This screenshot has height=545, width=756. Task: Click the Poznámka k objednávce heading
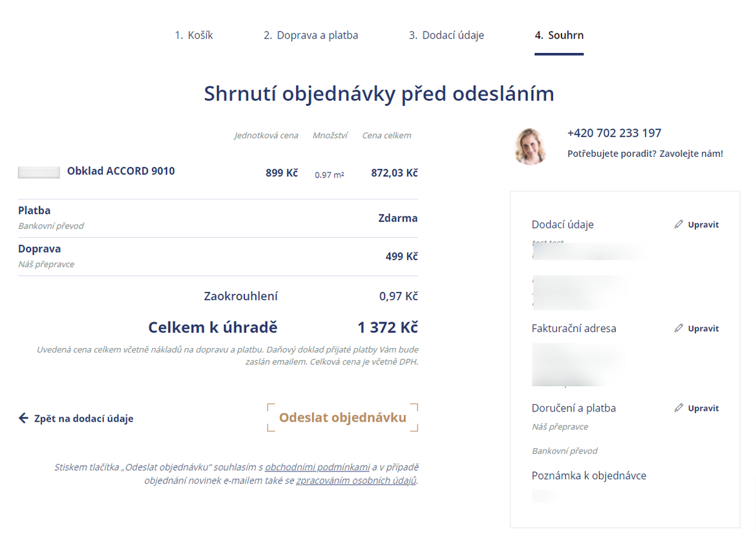[589, 476]
